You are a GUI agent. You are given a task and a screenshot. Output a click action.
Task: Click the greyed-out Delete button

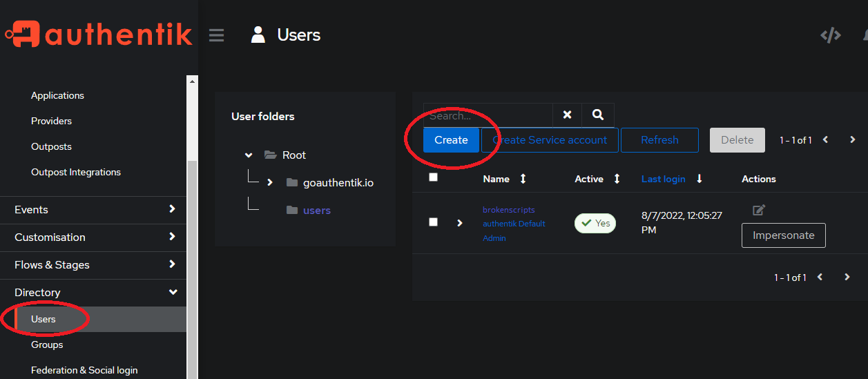click(x=737, y=139)
